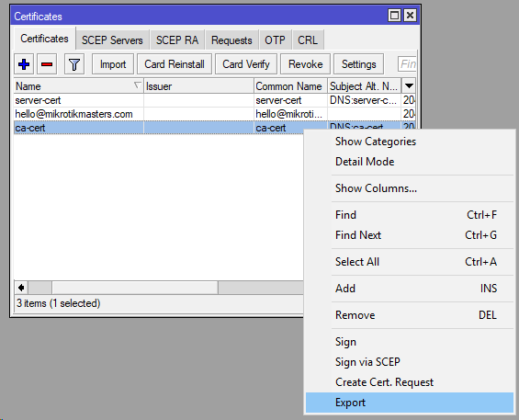
Task: Click the scrollbar left arrow
Action: [x=21, y=288]
